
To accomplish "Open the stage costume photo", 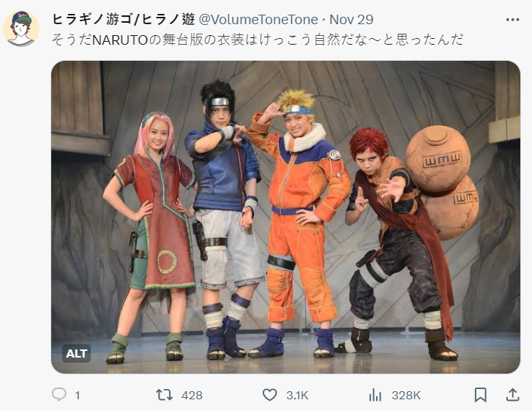I will 285,217.
